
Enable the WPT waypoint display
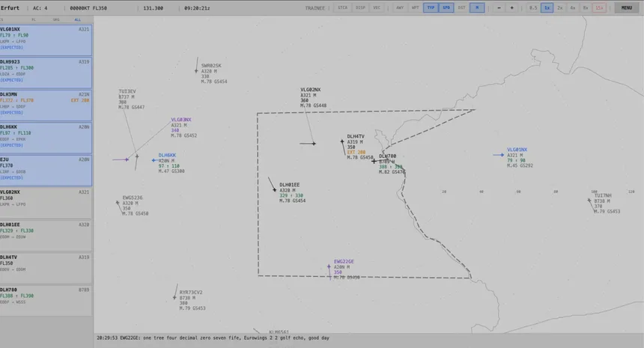point(416,7)
